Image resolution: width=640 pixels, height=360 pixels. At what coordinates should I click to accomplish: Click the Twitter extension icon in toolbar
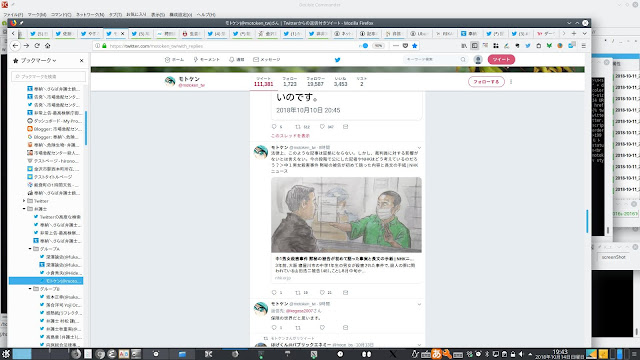(528, 46)
